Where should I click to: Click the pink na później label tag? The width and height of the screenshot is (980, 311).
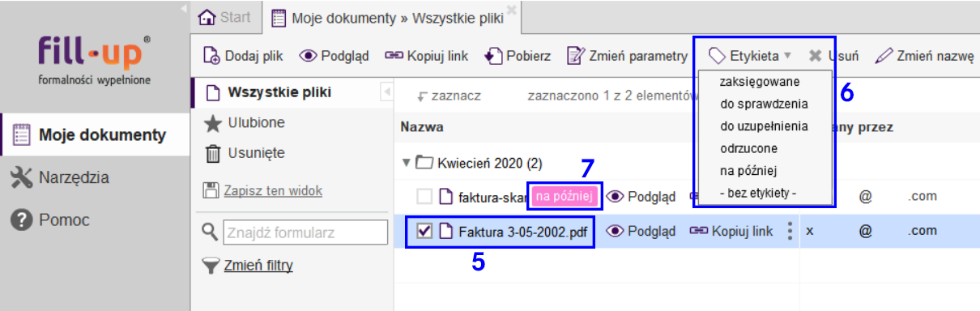(564, 196)
